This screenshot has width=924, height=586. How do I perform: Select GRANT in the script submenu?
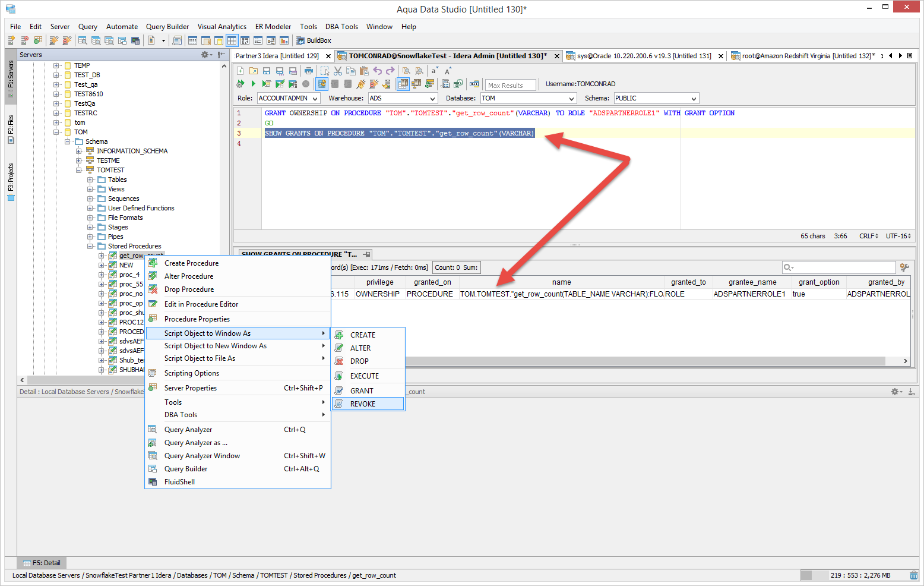pyautogui.click(x=368, y=390)
